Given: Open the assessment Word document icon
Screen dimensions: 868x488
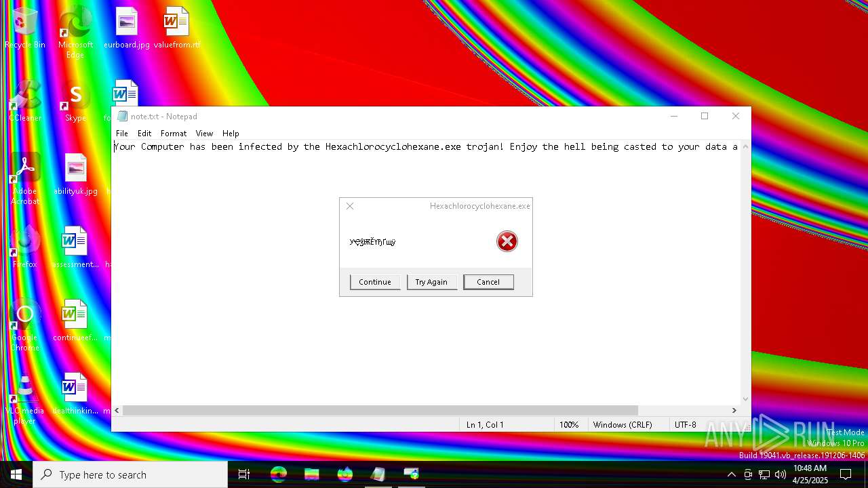Looking at the screenshot, I should [x=75, y=248].
